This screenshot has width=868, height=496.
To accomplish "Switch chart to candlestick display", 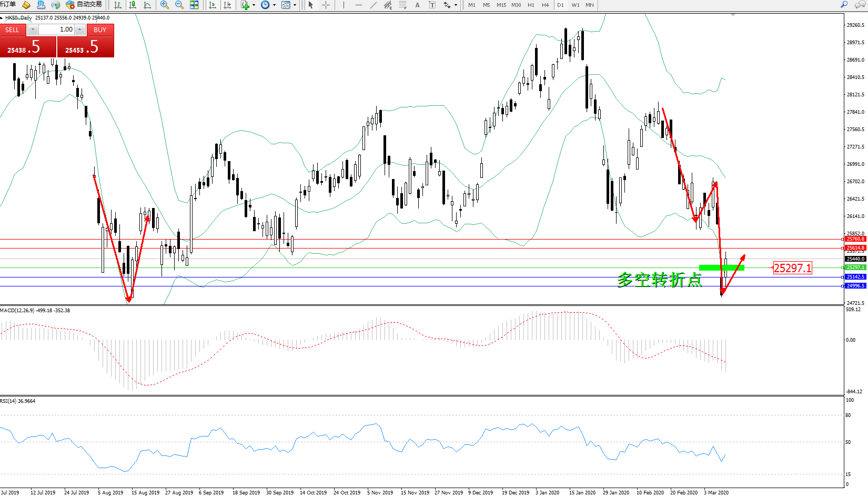I will 133,5.
